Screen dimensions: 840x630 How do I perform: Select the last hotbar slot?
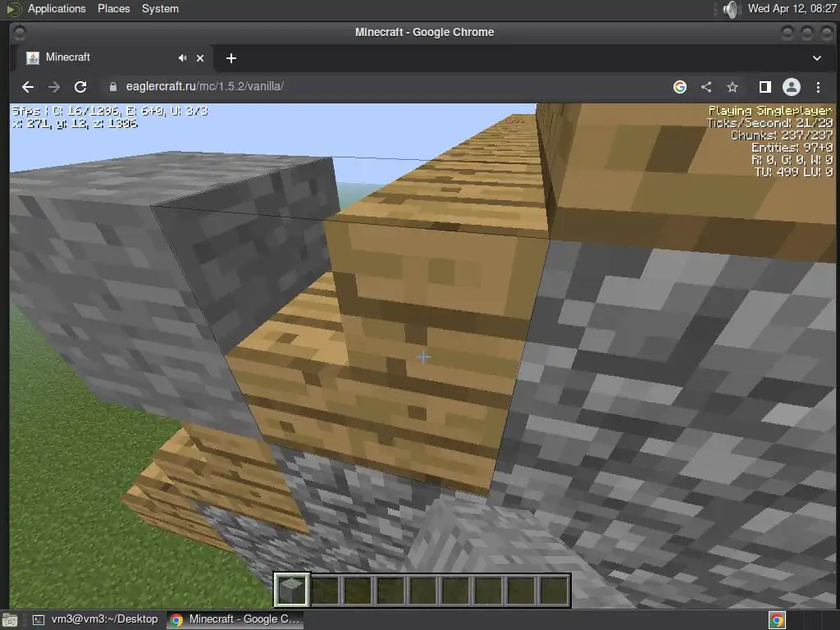(x=554, y=591)
